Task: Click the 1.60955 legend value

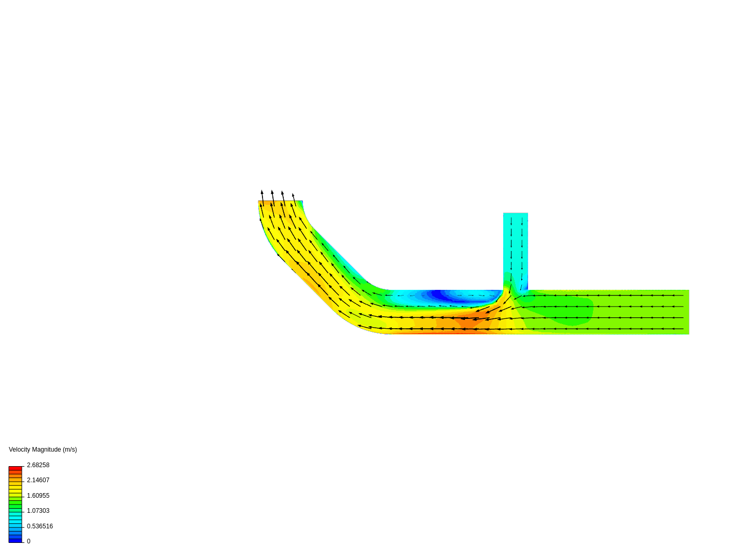Action: coord(38,496)
